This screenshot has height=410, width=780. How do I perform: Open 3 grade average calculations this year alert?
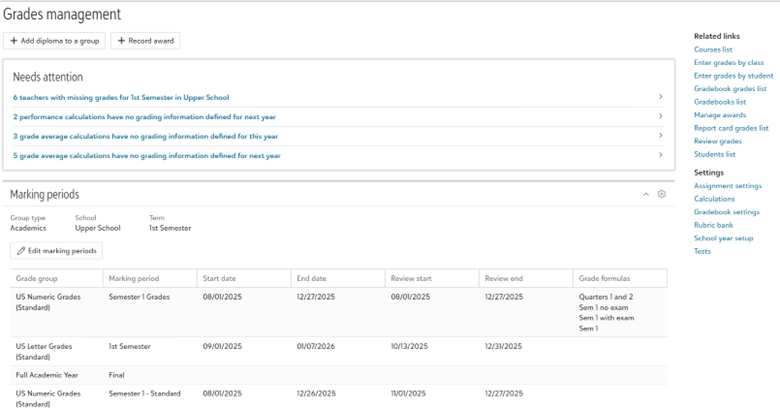(145, 136)
